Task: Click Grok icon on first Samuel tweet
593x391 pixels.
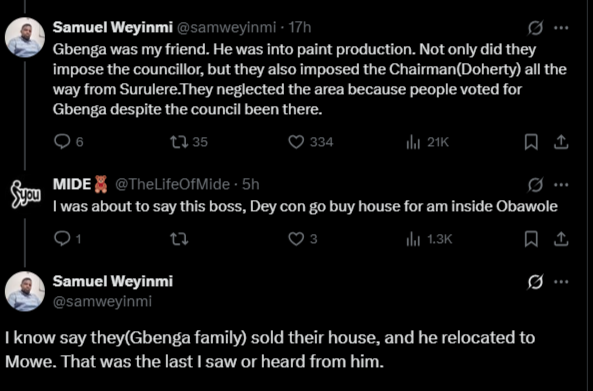Action: [x=536, y=28]
